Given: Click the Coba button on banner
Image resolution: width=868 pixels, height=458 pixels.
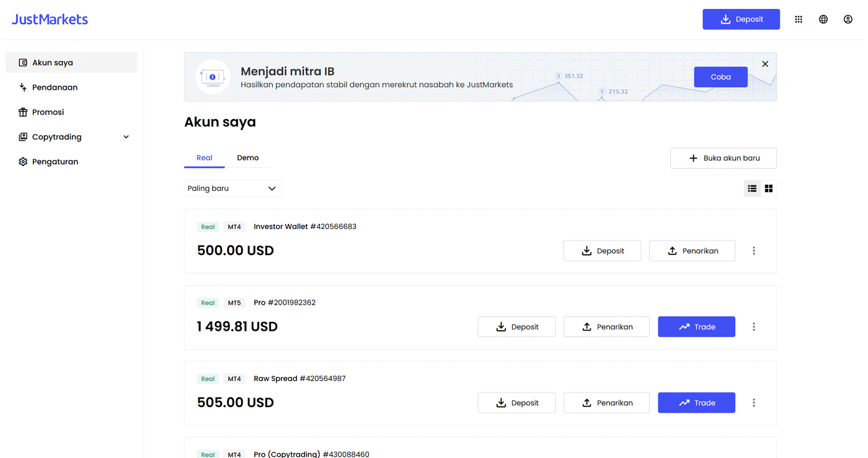Looking at the screenshot, I should (x=720, y=77).
